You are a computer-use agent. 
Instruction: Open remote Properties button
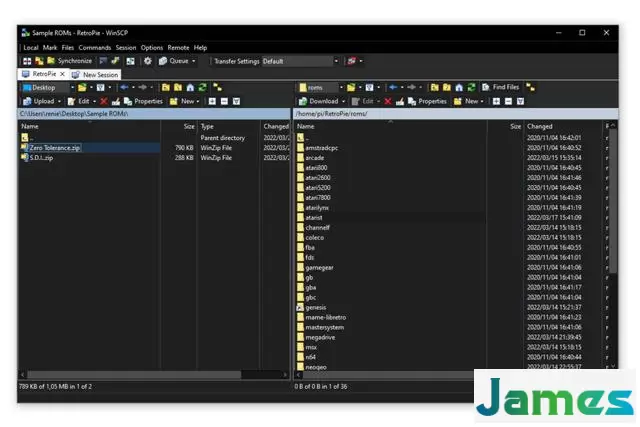click(427, 101)
